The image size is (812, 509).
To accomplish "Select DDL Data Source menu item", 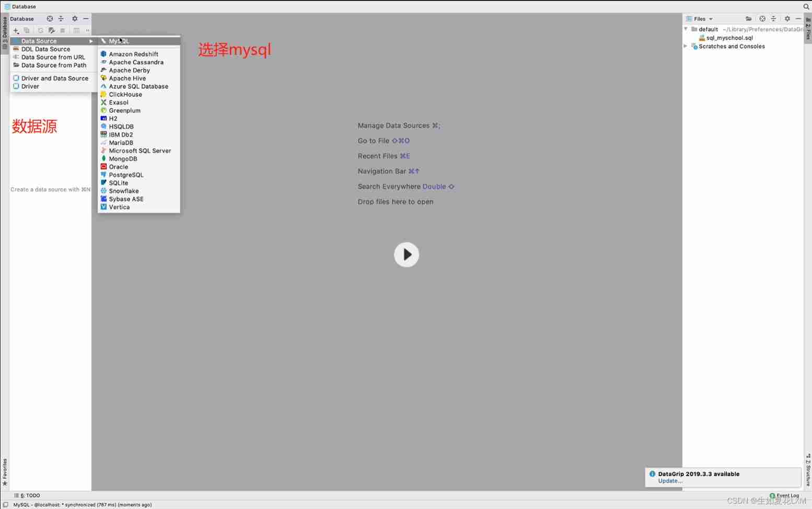I will 53,49.
